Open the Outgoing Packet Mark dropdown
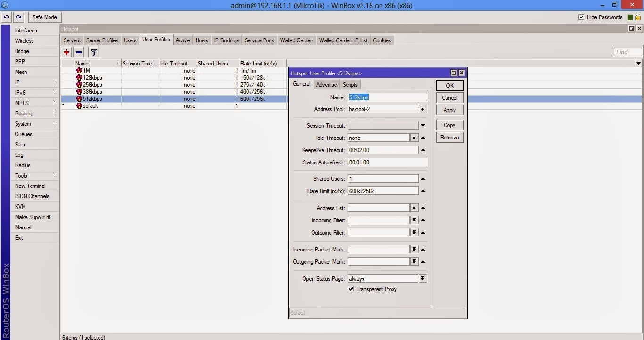Viewport: 644px width, 340px height. click(x=414, y=262)
